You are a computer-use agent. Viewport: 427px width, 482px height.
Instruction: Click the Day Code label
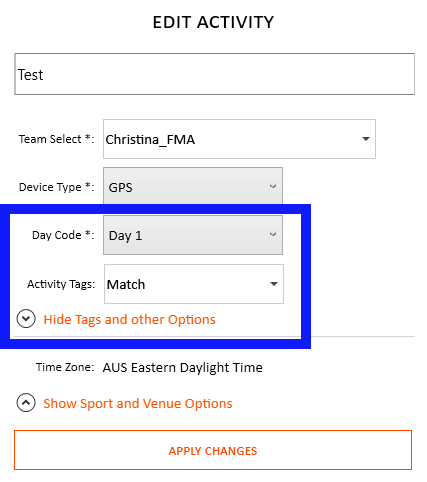pos(63,235)
